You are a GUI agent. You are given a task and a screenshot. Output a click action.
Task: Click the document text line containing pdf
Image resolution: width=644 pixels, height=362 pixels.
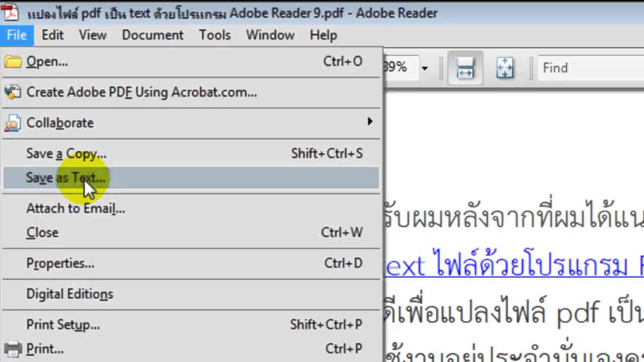[514, 312]
